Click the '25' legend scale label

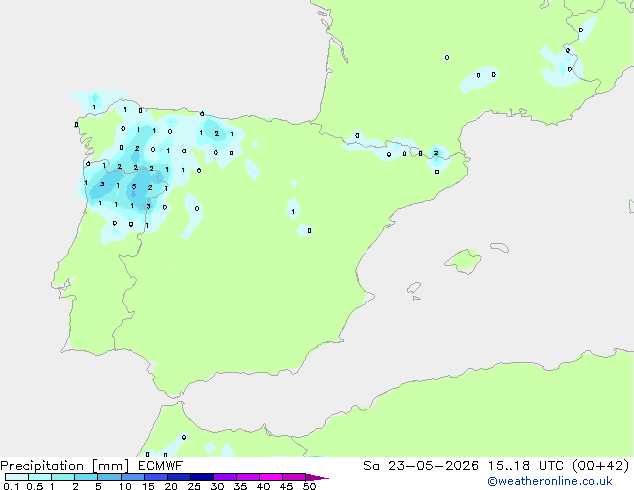point(194,486)
